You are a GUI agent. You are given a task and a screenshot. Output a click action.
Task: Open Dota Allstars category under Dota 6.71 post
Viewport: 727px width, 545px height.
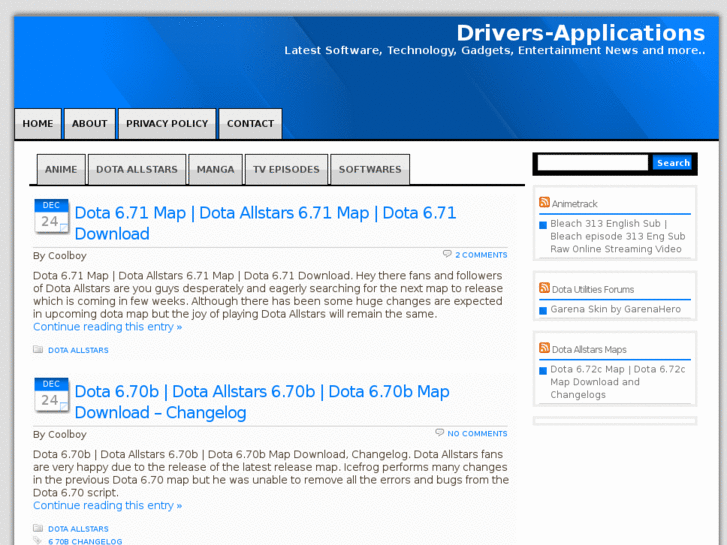(x=78, y=350)
